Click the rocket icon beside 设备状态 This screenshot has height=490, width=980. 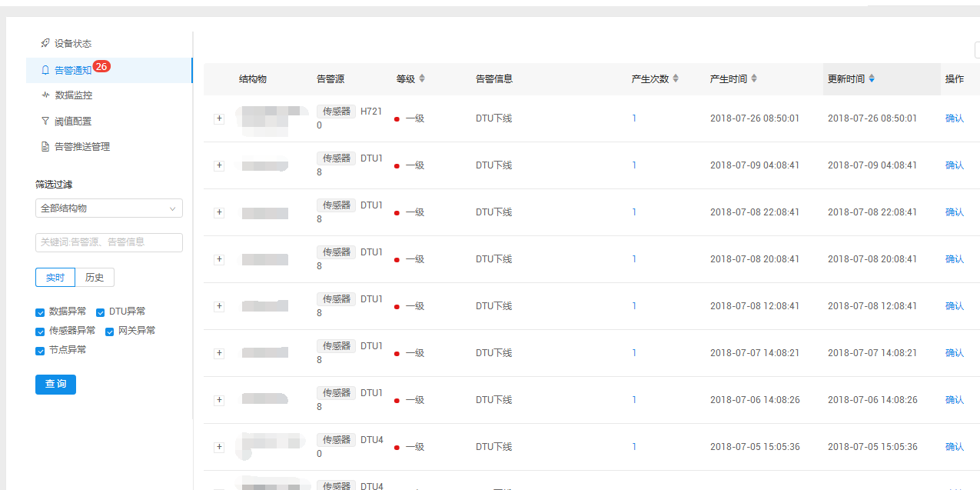[45, 44]
